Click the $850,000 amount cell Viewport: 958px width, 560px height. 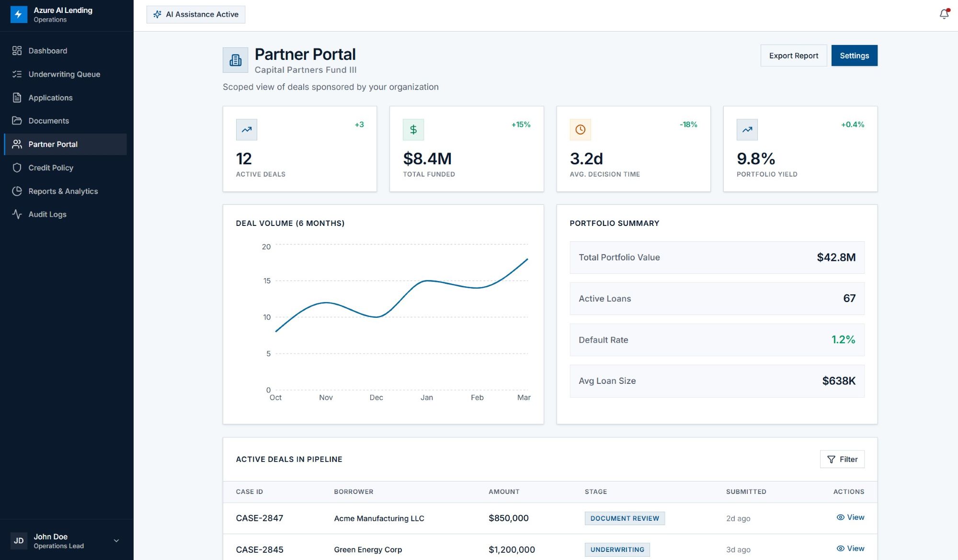click(509, 518)
